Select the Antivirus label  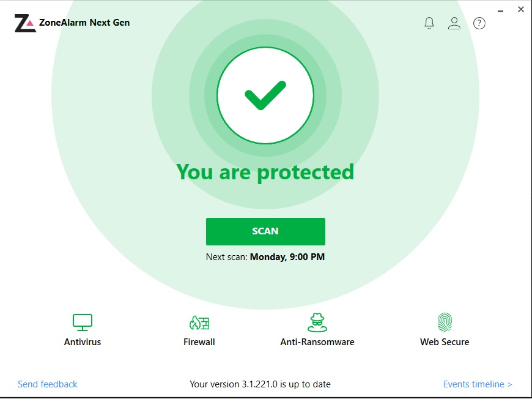[83, 342]
